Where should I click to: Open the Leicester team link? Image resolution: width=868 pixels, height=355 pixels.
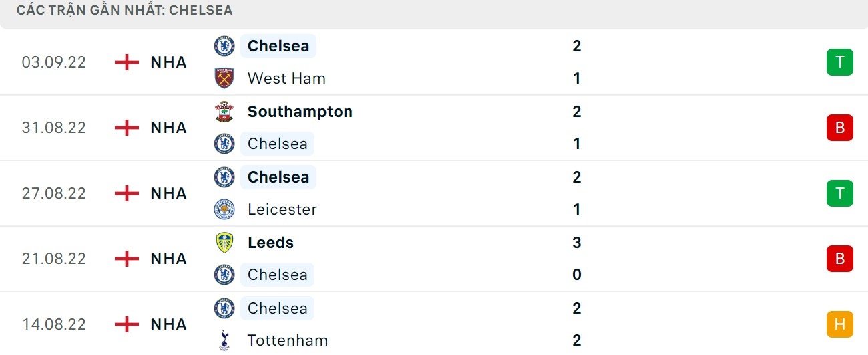pyautogui.click(x=282, y=209)
